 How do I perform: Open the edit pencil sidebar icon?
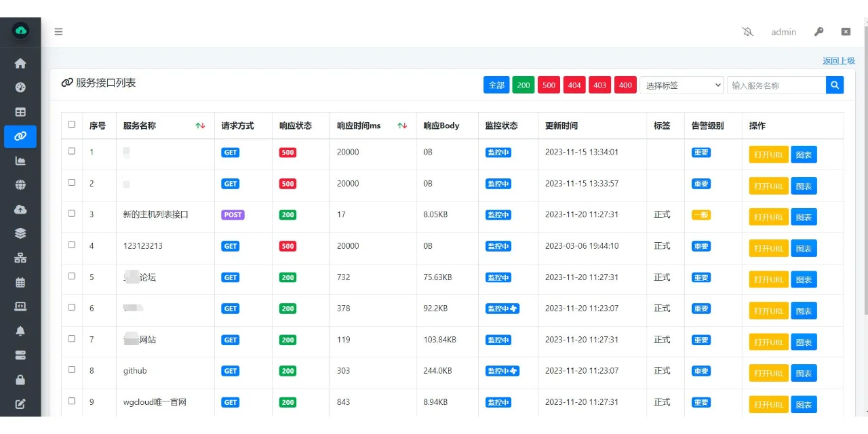pos(20,404)
